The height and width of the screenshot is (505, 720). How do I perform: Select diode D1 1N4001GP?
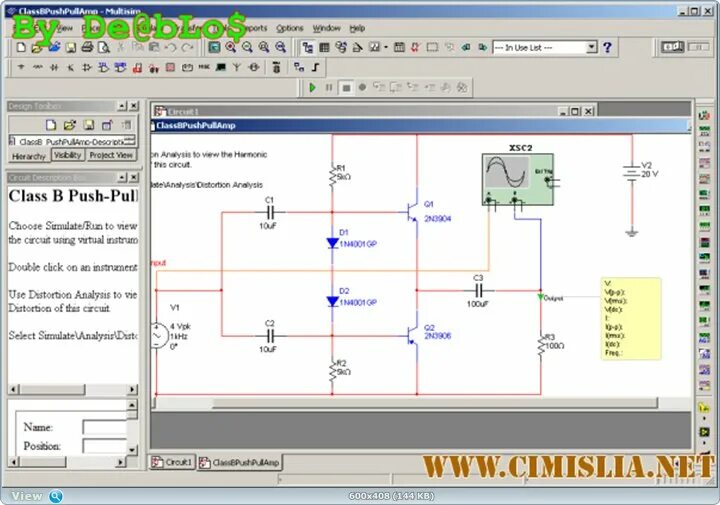[x=332, y=243]
